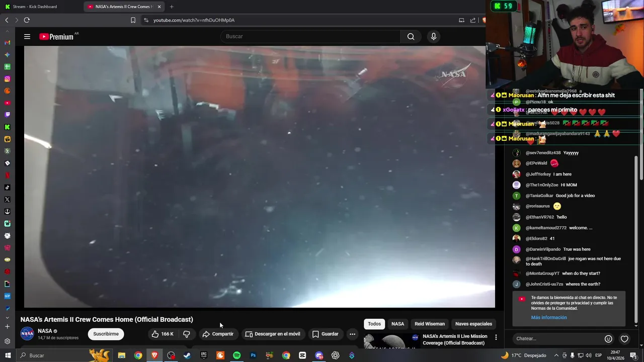Open TikTok from the sidebar
The image size is (644, 362).
pos(7,188)
